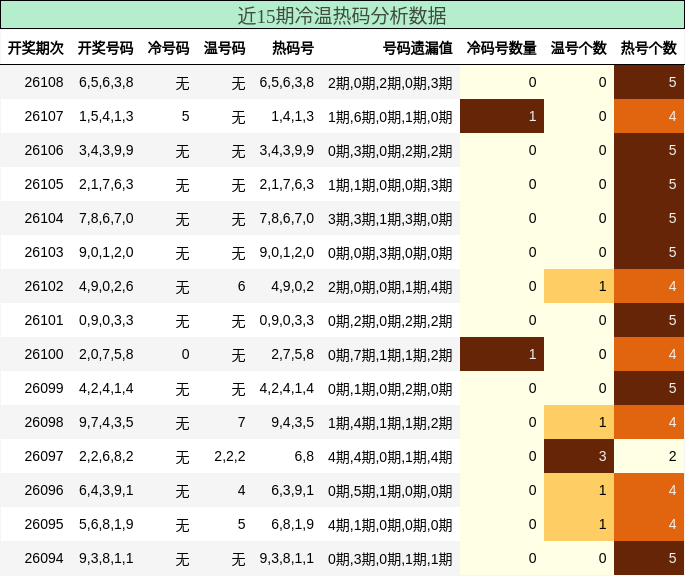Click period number 26102
685x576 pixels.
[x=44, y=286]
